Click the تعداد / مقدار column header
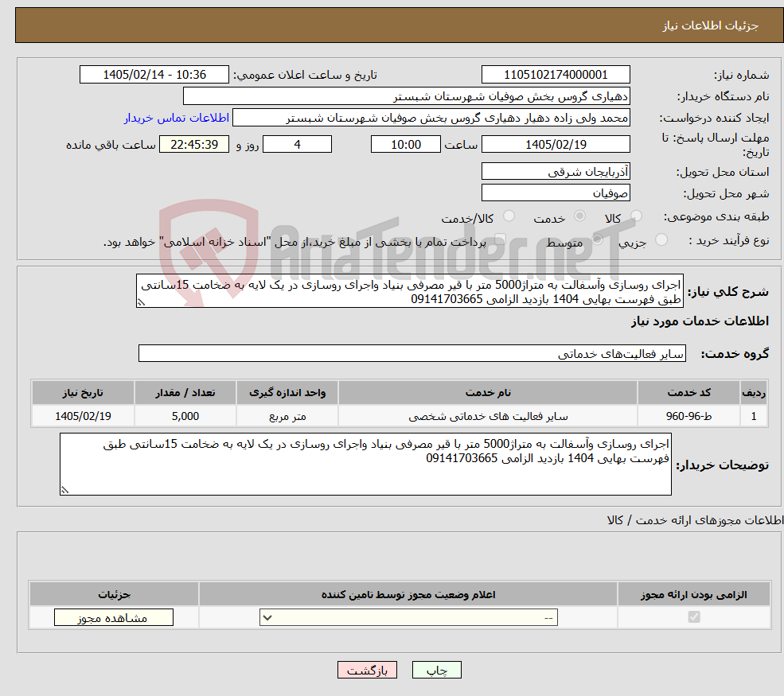The height and width of the screenshot is (696, 784). click(x=185, y=393)
